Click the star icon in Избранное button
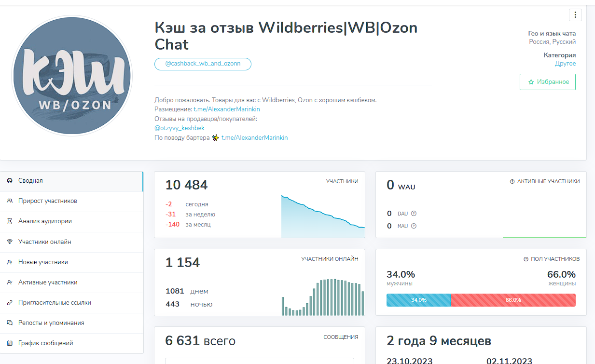595x364 pixels. click(x=531, y=82)
